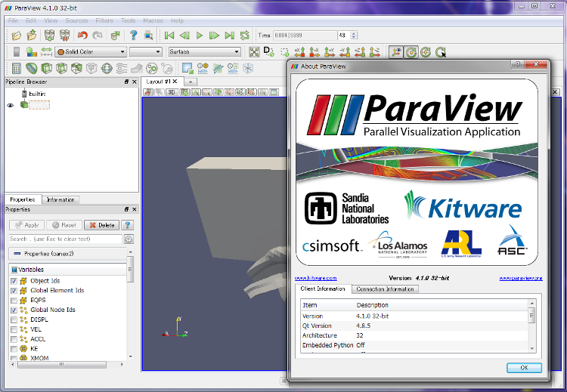Open the Macros menu

[153, 20]
